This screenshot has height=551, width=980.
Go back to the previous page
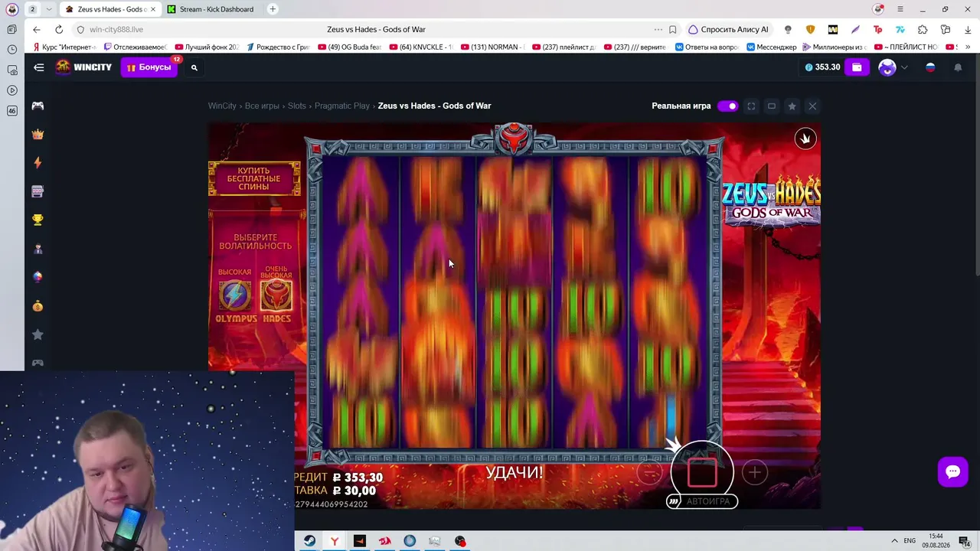tap(36, 29)
